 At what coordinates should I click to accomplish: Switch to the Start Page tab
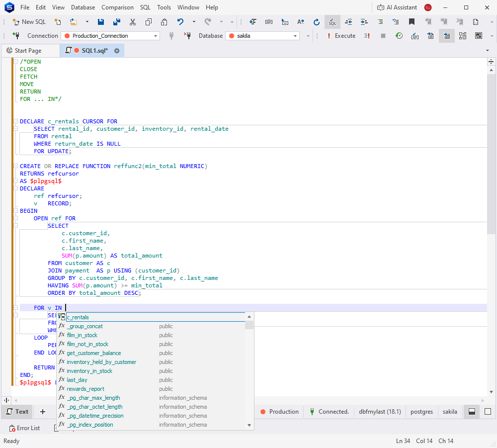(x=28, y=51)
